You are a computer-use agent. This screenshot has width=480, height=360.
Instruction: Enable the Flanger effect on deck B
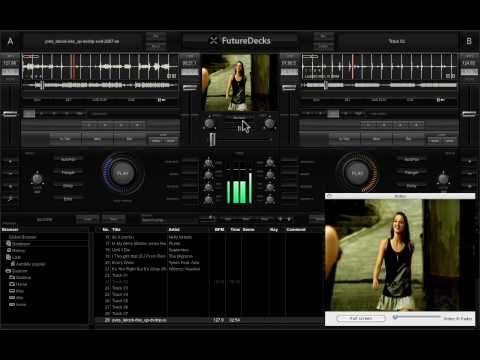pos(412,172)
